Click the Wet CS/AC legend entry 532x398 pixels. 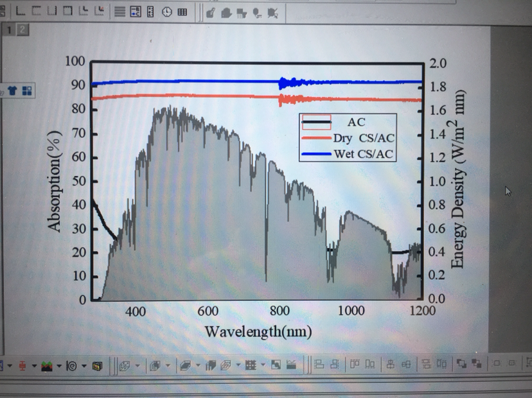click(348, 154)
